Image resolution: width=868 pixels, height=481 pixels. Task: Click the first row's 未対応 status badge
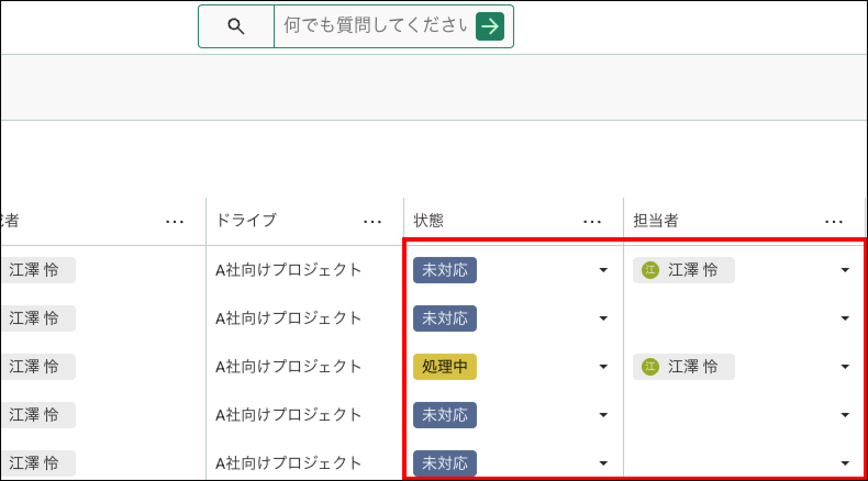point(444,270)
